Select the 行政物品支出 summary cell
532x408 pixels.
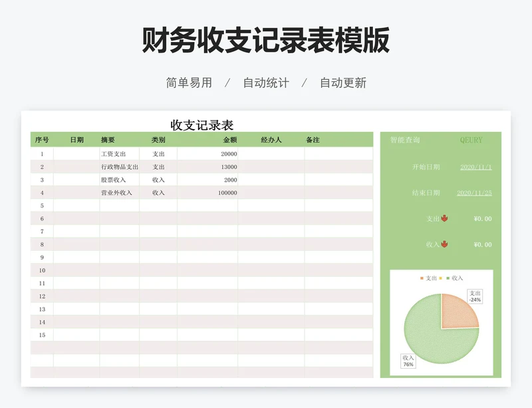pyautogui.click(x=120, y=167)
